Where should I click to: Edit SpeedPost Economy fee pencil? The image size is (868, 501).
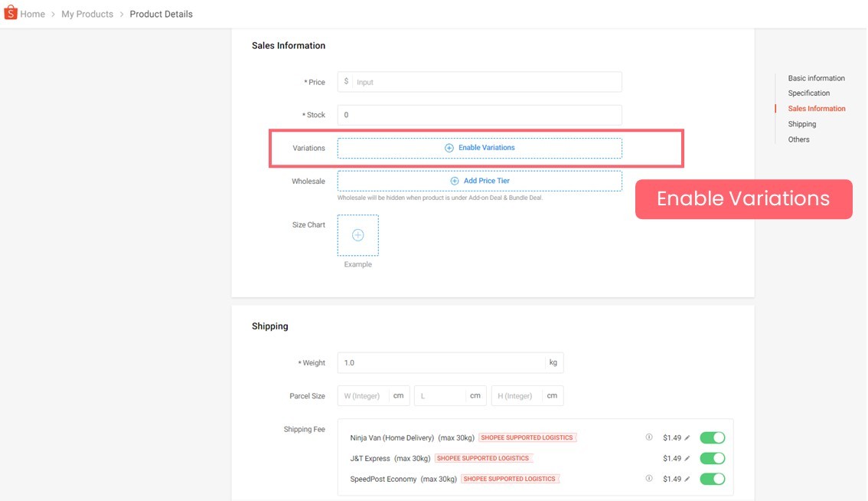[687, 479]
